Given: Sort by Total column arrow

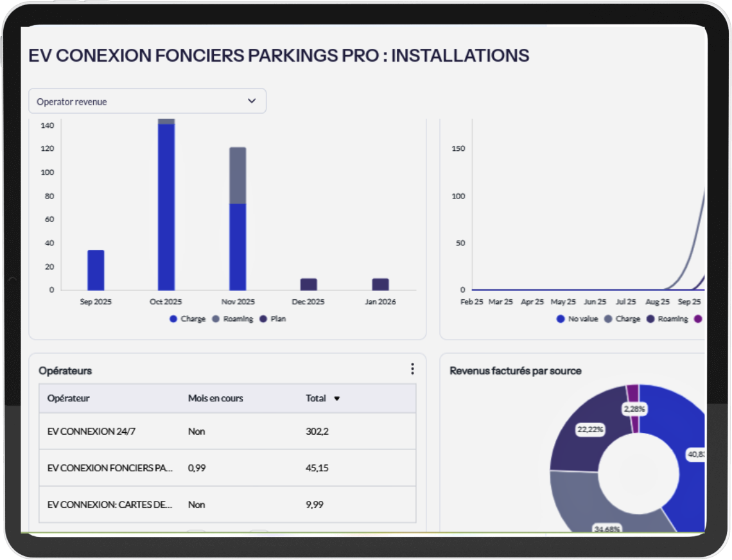Looking at the screenshot, I should pos(336,399).
